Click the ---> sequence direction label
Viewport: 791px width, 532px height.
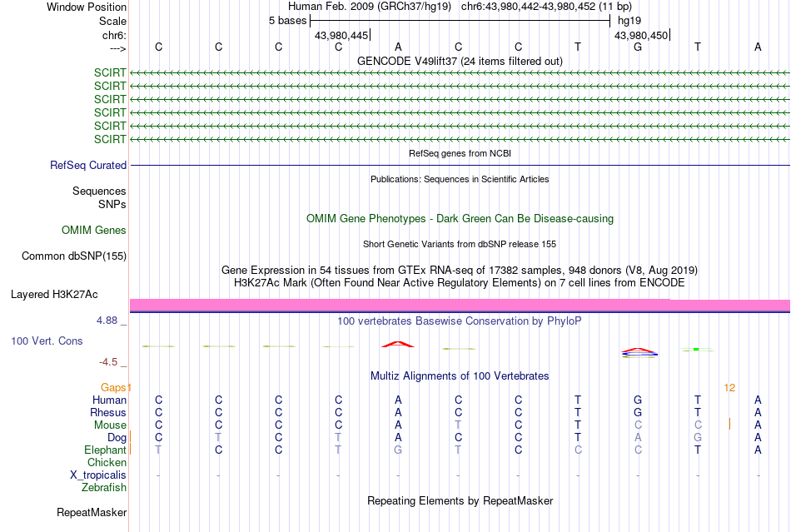pos(118,48)
